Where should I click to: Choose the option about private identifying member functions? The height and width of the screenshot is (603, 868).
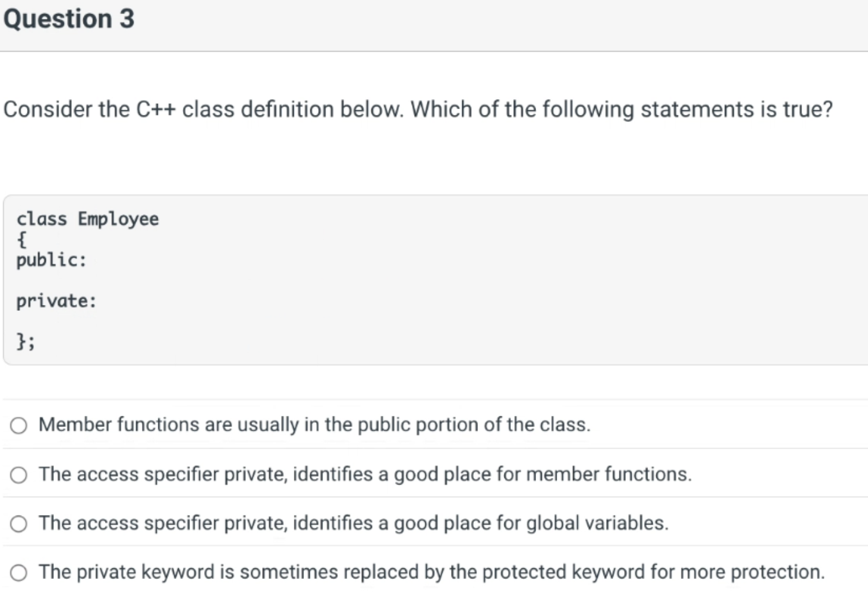pos(19,475)
